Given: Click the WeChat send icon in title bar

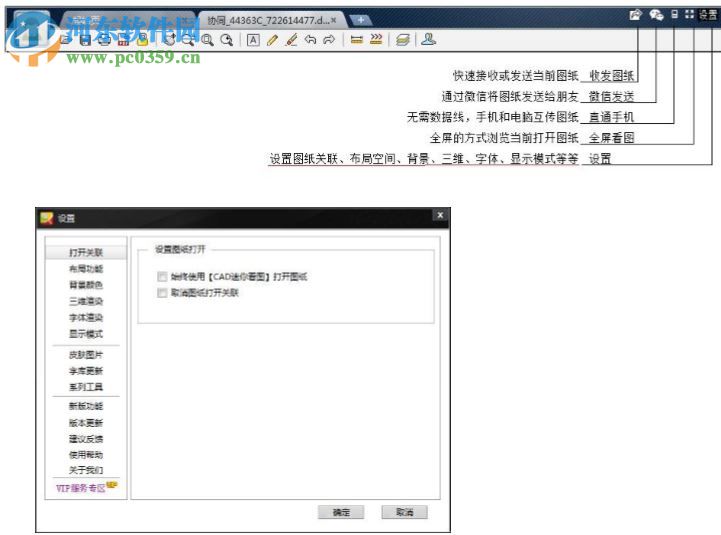Looking at the screenshot, I should click(656, 15).
